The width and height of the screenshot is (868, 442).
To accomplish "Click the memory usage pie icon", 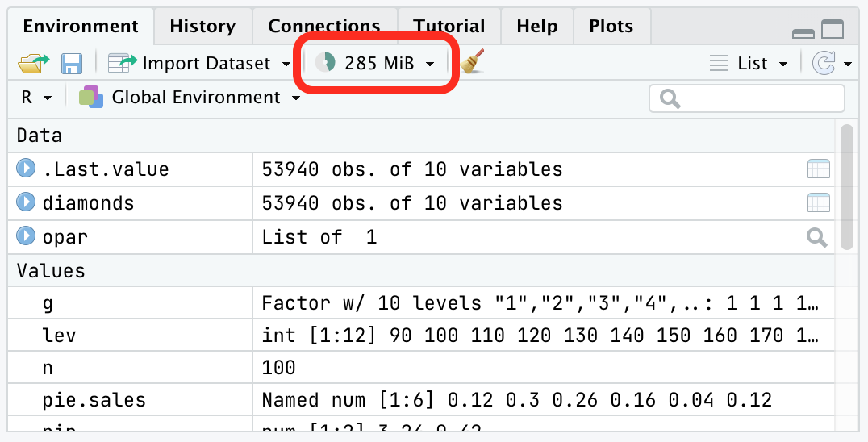I will pos(326,63).
